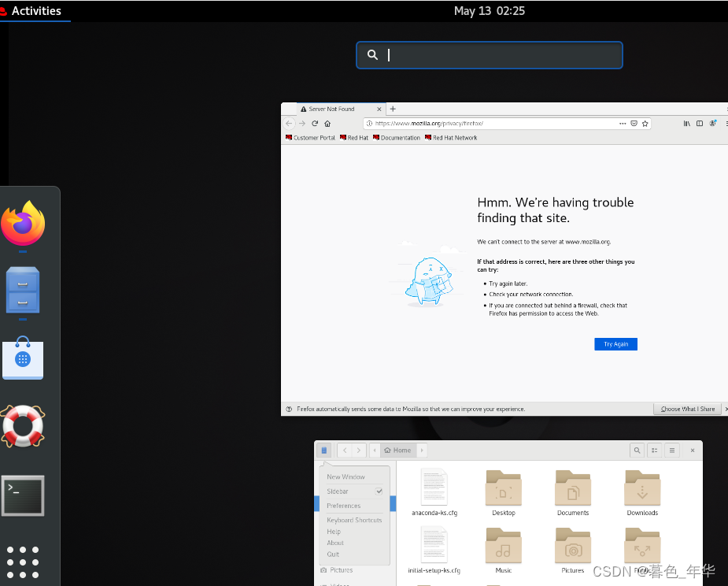Select the Server Not Found tab
728x586 pixels.
tap(341, 109)
